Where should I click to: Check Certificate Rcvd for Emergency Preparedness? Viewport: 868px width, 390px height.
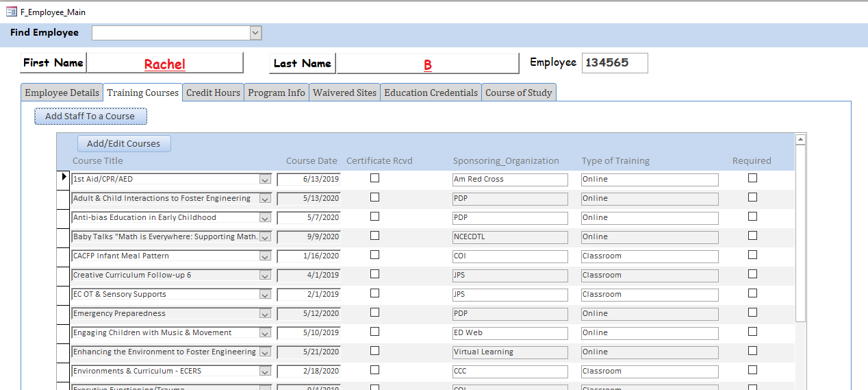pyautogui.click(x=374, y=312)
